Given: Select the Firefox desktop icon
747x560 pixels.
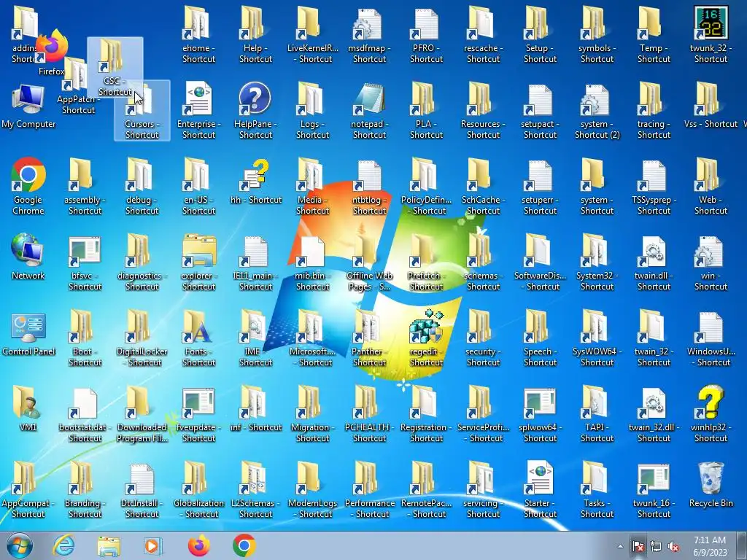Looking at the screenshot, I should click(51, 52).
